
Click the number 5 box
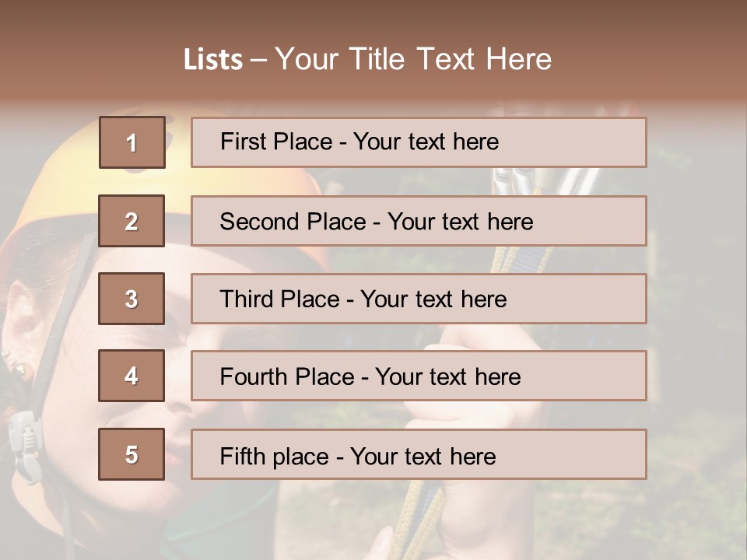pos(132,454)
